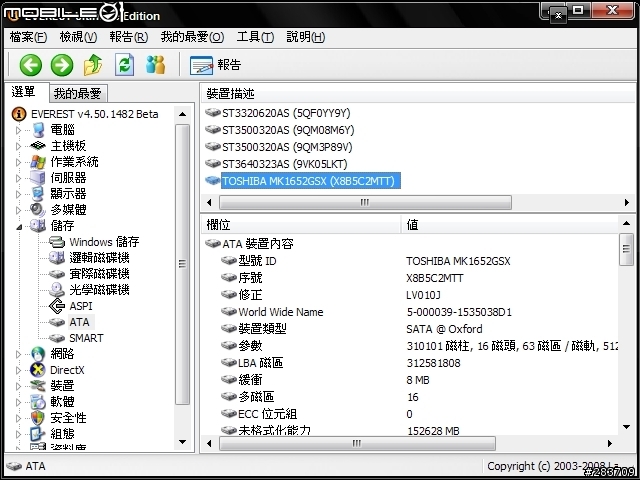Open the 檢視(V) menu
This screenshot has width=640, height=480.
click(x=78, y=37)
